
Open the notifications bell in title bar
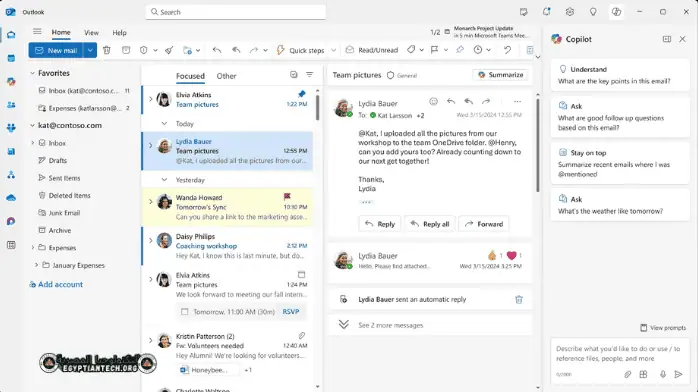click(546, 12)
